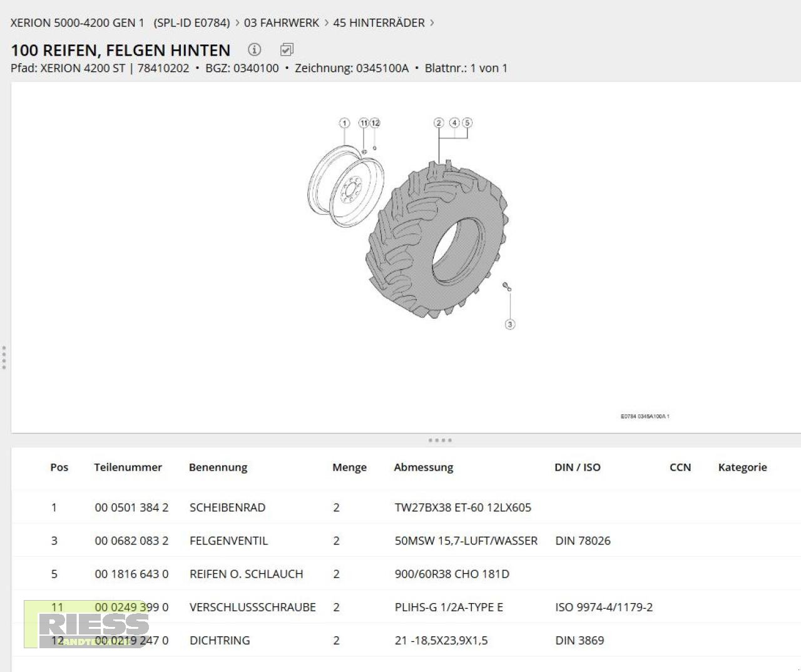The image size is (801, 672).
Task: Select the FELGENVENTIL row name
Action: pos(228,541)
